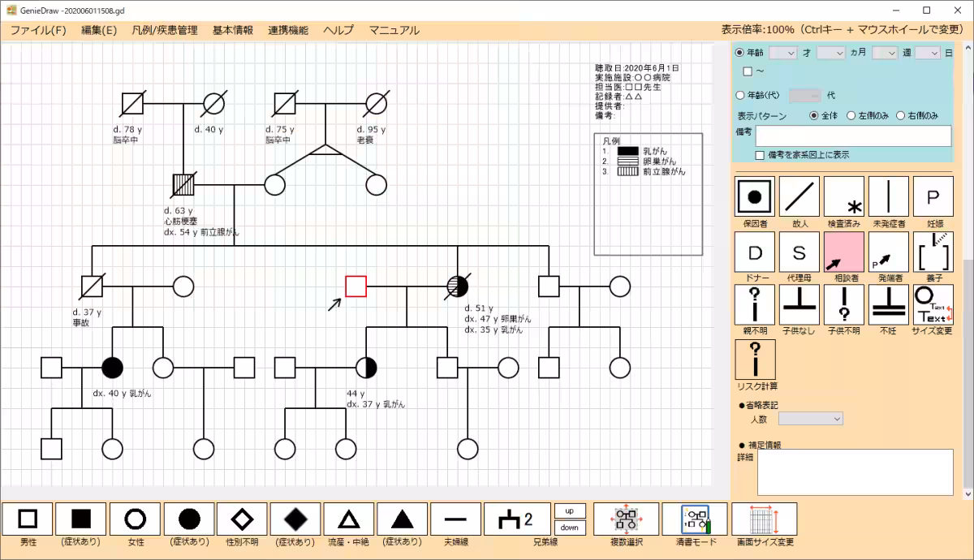Enable 備考を家系図上に表示 checkbox
The image size is (974, 560).
coord(760,154)
